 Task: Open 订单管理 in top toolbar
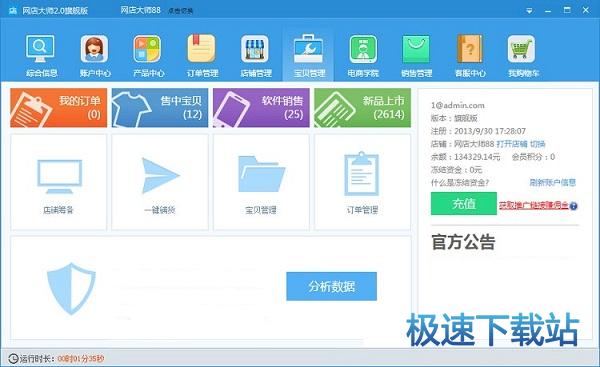pyautogui.click(x=202, y=55)
